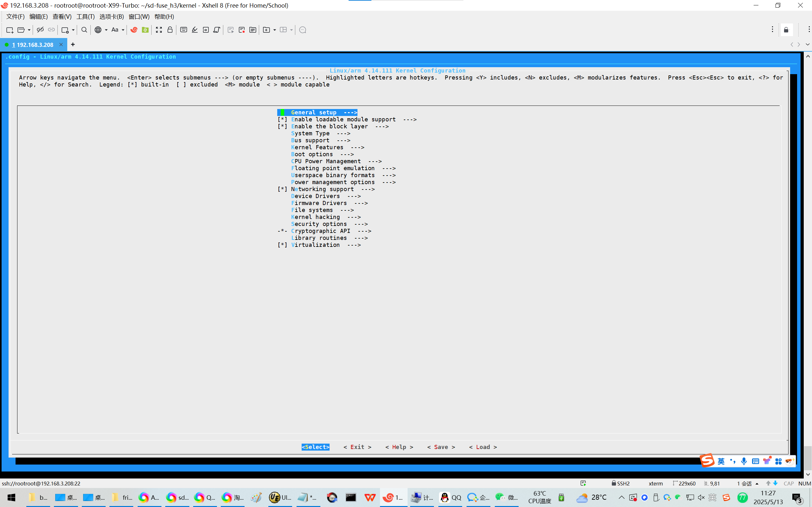Open QQ from the Windows taskbar
The height and width of the screenshot is (507, 812).
450,497
